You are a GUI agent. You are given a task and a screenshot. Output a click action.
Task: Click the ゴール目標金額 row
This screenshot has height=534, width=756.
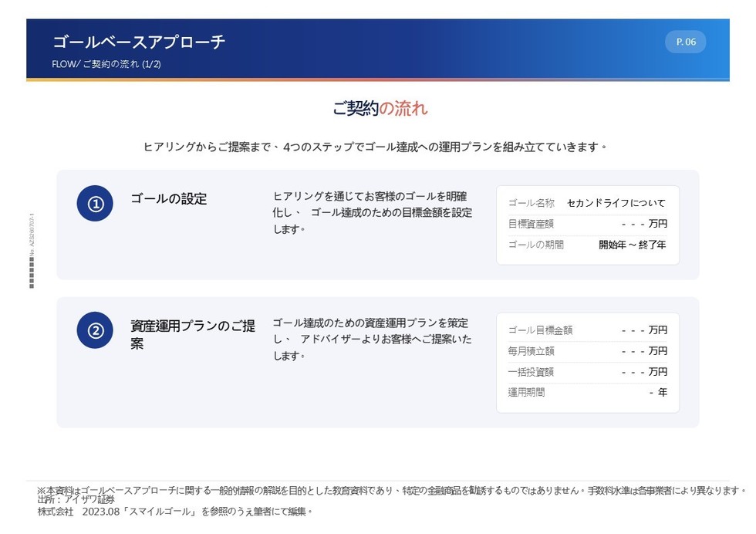coord(587,330)
